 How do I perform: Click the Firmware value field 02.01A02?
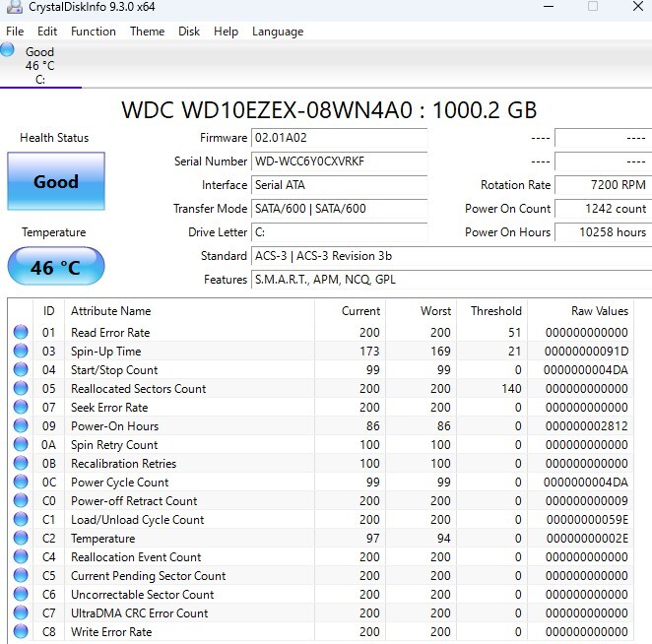[339, 138]
